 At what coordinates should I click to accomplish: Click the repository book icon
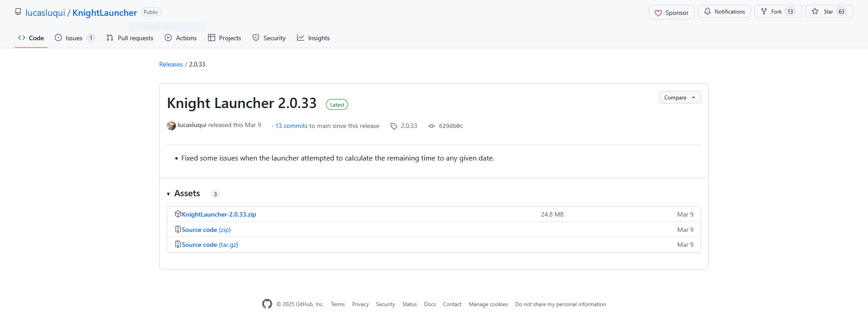point(18,12)
